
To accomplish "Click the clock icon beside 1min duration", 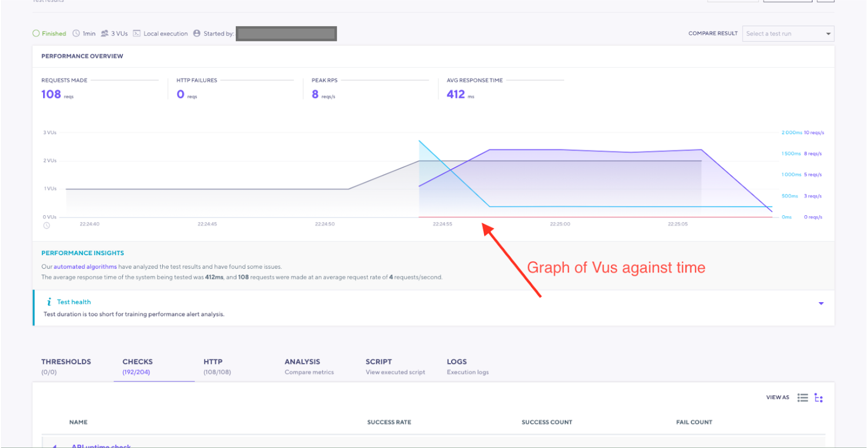I will click(x=76, y=33).
